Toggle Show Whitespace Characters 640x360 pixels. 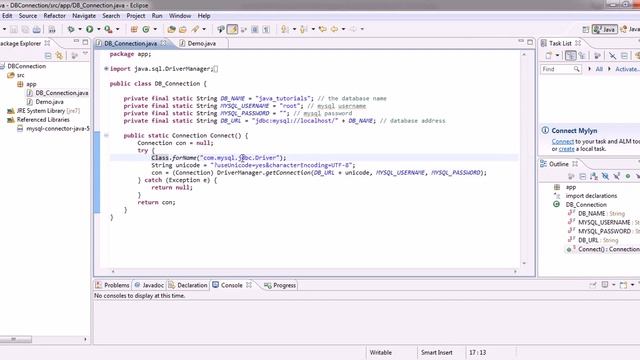pos(266,29)
